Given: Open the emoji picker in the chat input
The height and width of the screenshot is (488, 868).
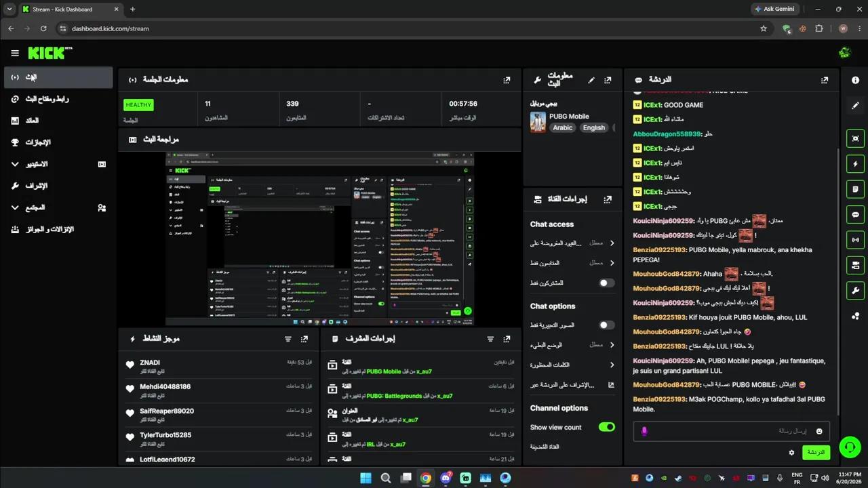Looking at the screenshot, I should pyautogui.click(x=819, y=431).
